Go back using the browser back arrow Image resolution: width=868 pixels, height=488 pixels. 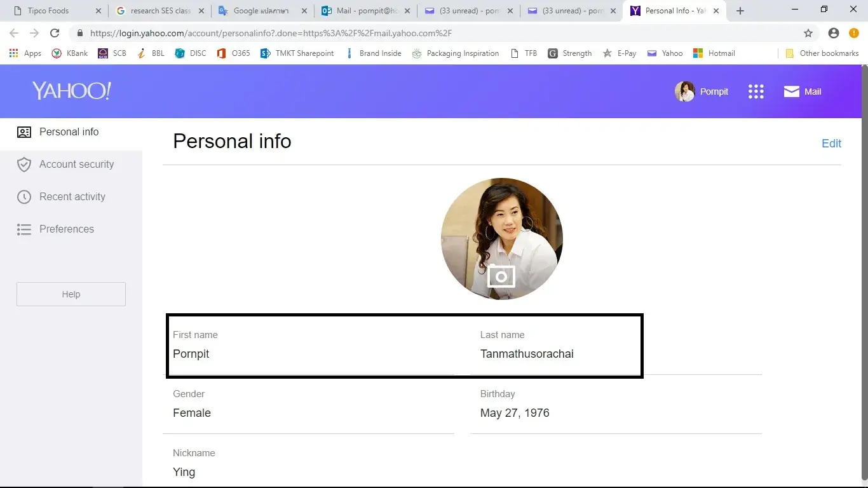pyautogui.click(x=14, y=33)
